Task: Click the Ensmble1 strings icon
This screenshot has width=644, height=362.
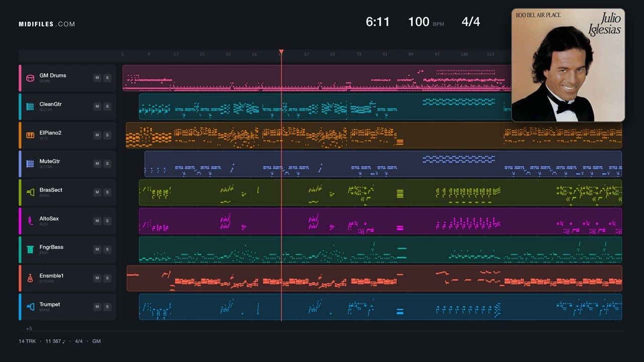Action: pyautogui.click(x=30, y=279)
